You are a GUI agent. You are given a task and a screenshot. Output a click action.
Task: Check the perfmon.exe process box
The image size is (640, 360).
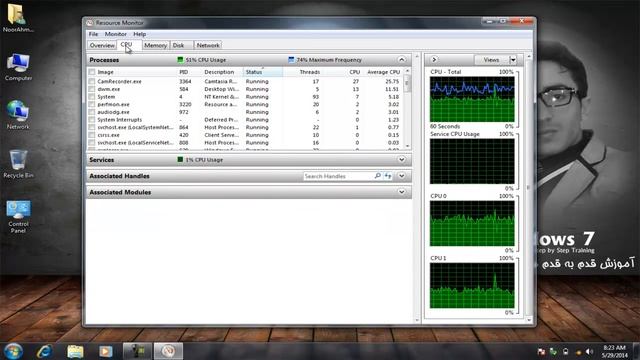coord(92,104)
